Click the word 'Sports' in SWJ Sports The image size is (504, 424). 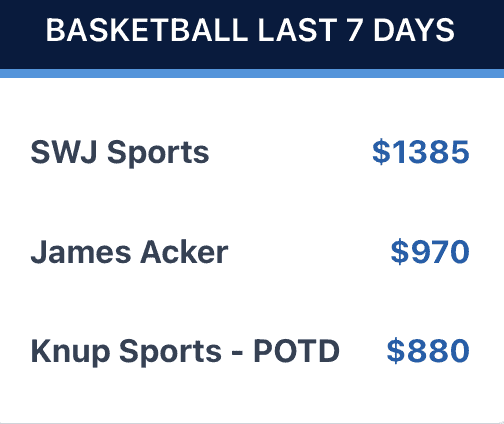158,153
